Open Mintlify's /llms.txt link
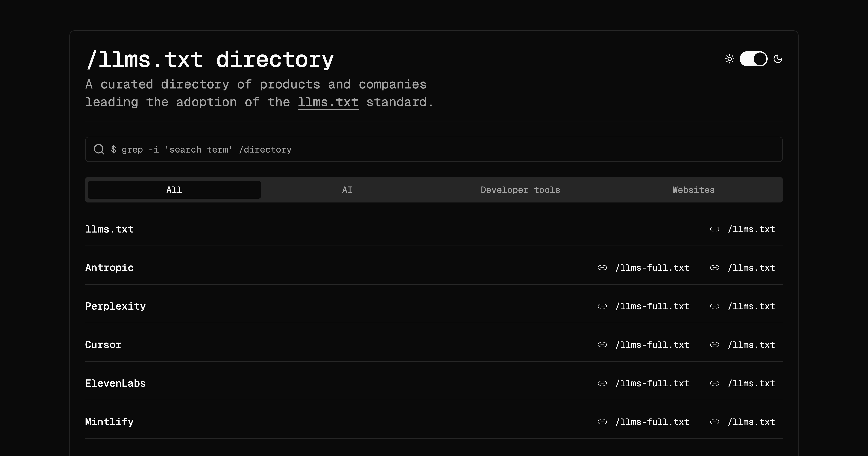This screenshot has width=868, height=456. 751,422
